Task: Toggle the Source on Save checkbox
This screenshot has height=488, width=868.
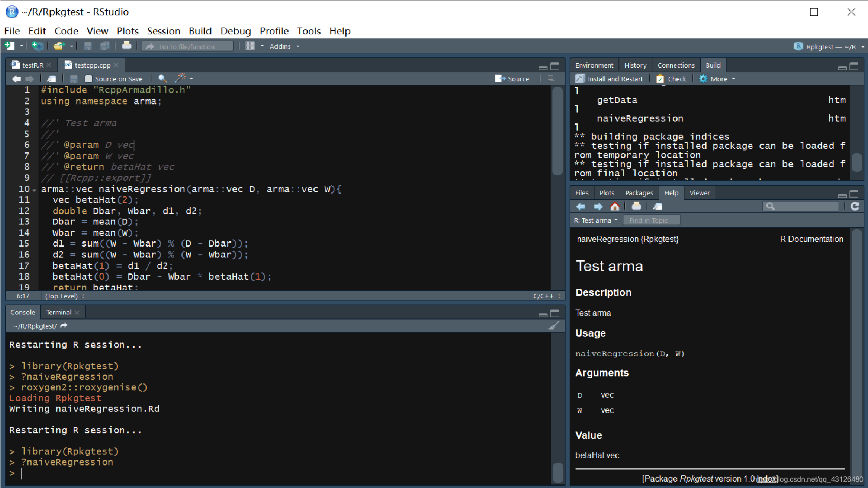Action: [89, 79]
